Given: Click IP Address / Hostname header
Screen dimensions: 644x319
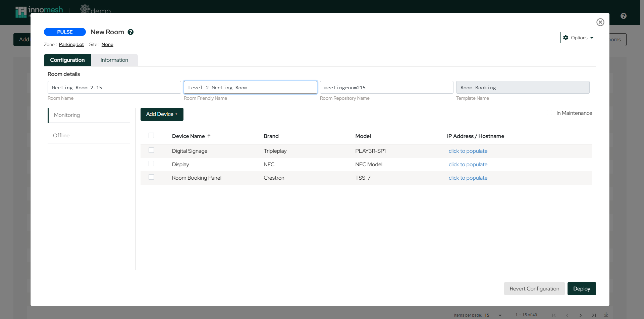Looking at the screenshot, I should pos(475,136).
